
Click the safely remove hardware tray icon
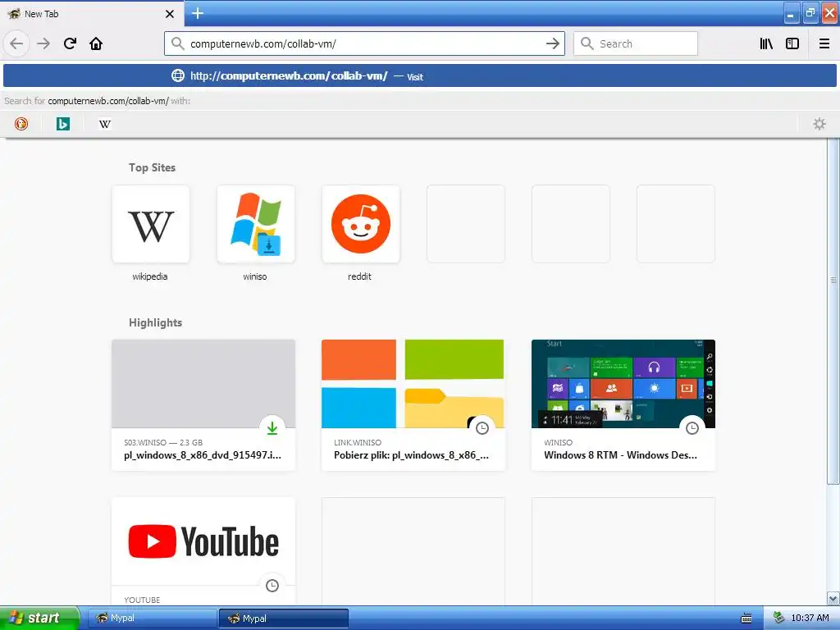pyautogui.click(x=779, y=618)
